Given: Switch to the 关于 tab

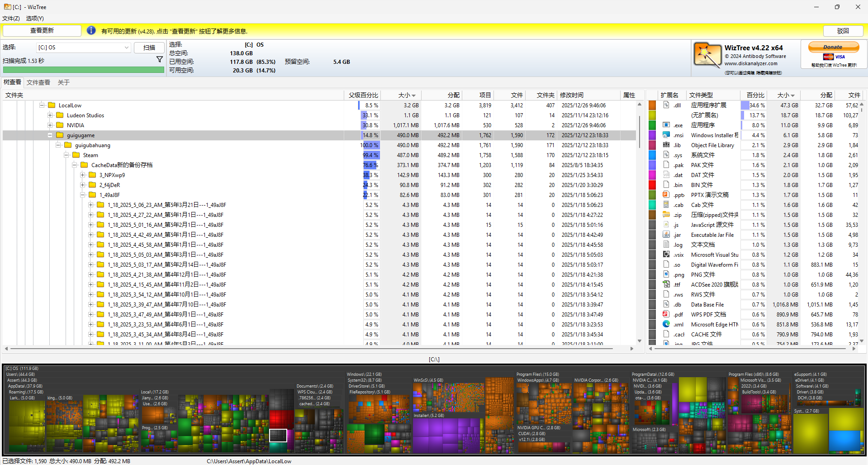Looking at the screenshot, I should pos(63,82).
